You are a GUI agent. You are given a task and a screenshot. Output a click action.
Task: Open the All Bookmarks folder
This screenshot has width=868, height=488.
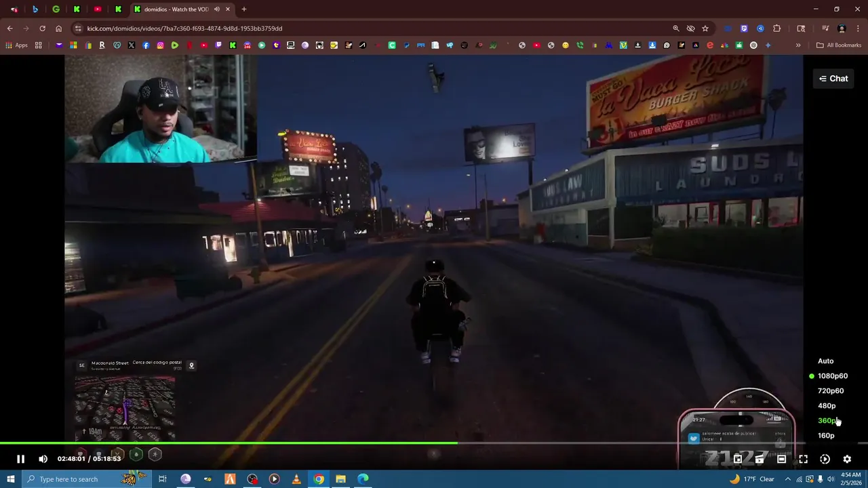click(x=839, y=45)
